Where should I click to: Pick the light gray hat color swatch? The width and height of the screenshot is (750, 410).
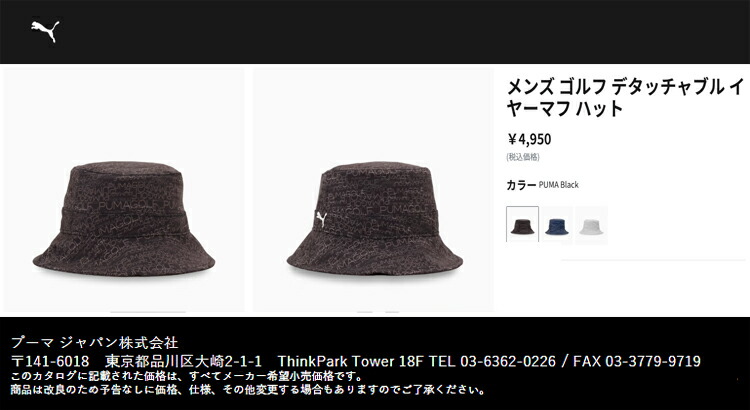591,225
